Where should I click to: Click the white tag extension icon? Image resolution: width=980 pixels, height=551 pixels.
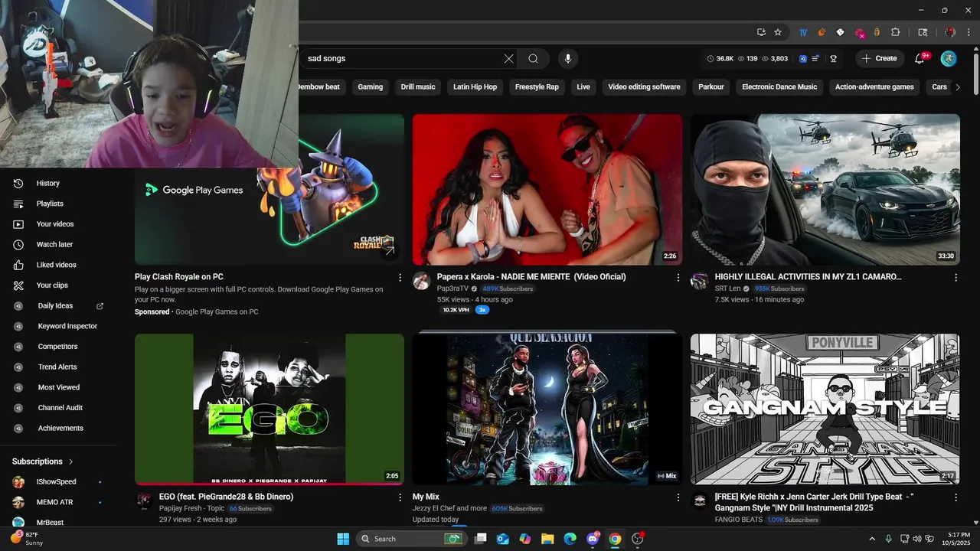pyautogui.click(x=840, y=32)
